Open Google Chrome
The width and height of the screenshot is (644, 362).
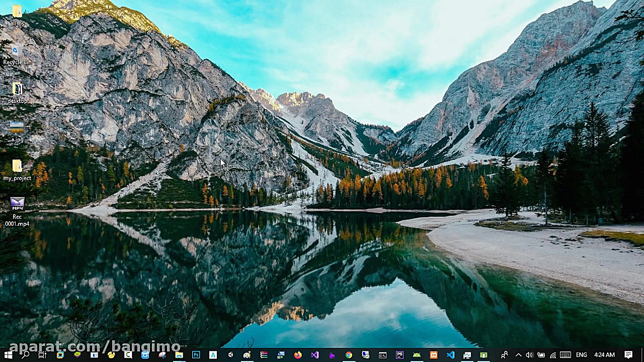(348, 355)
